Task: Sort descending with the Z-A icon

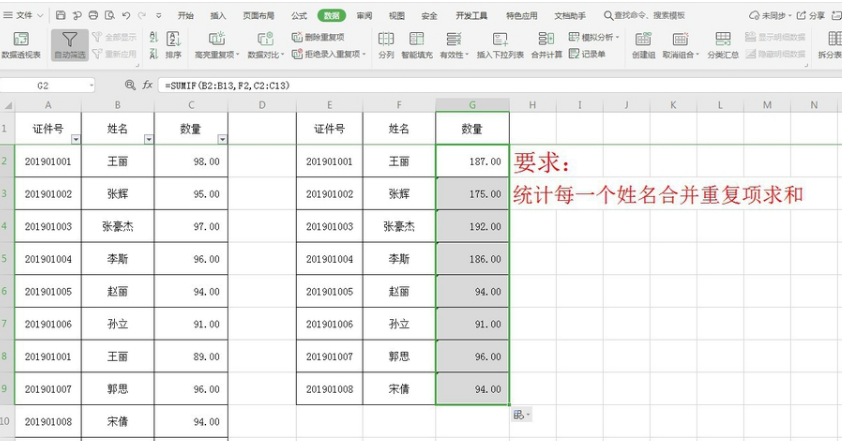Action: pos(154,54)
